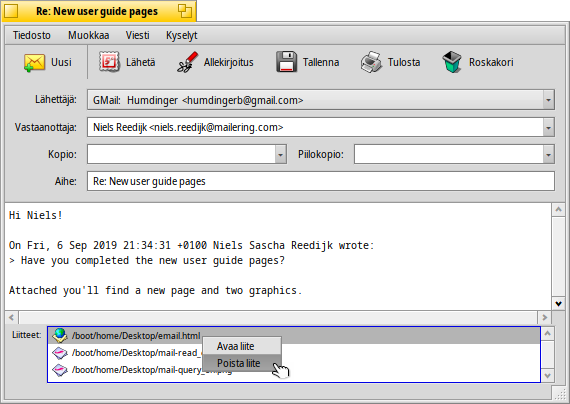Click into Aihe subject field
The image size is (570, 404).
click(x=321, y=181)
